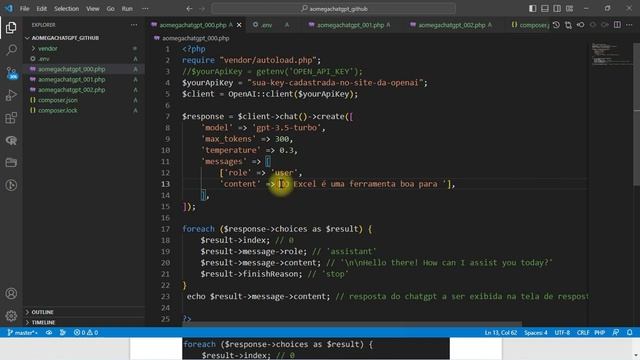This screenshot has height=360, width=640.
Task: Split the editor to the right
Action: coord(618,25)
